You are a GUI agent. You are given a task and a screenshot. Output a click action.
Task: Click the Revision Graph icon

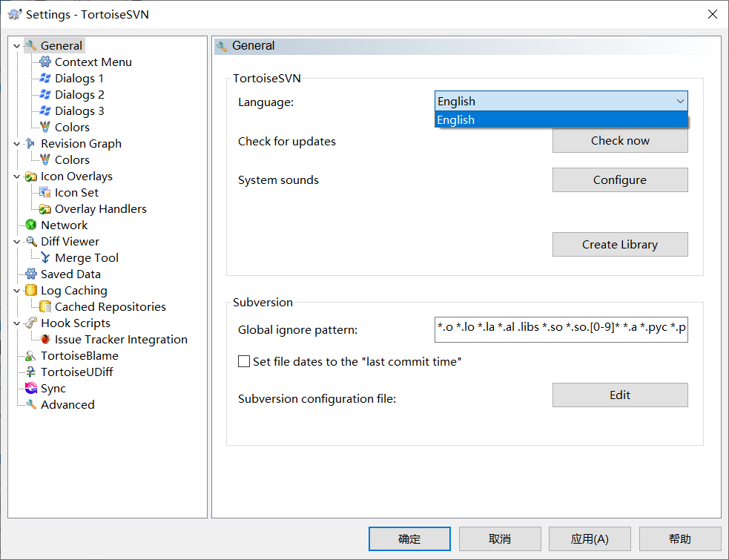click(30, 143)
